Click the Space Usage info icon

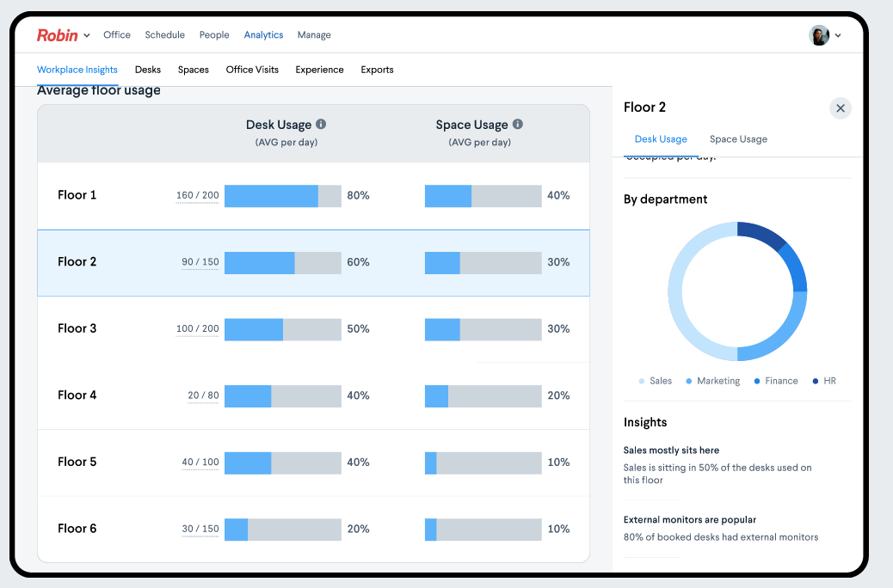(x=518, y=124)
